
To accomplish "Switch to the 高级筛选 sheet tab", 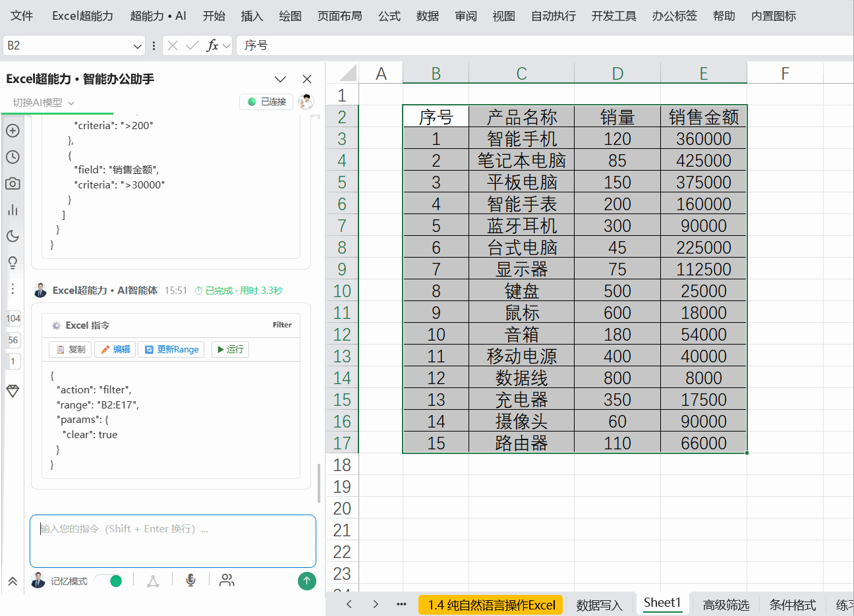I will pyautogui.click(x=726, y=605).
